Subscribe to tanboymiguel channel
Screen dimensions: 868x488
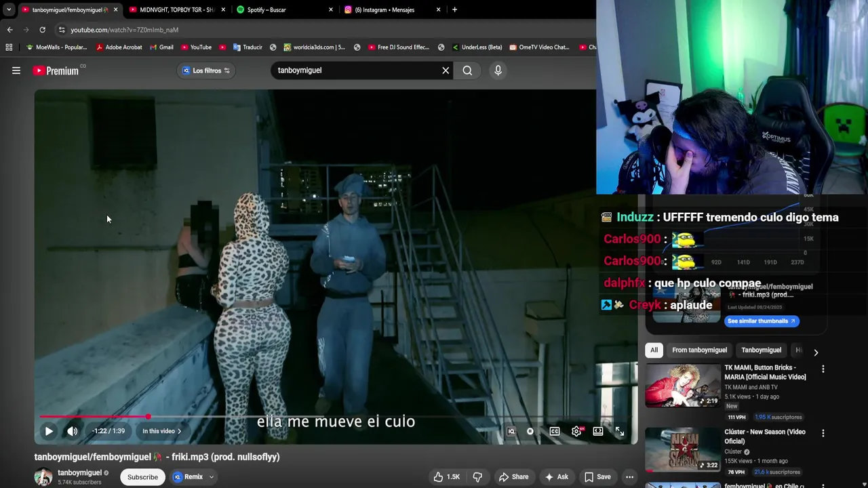click(142, 477)
